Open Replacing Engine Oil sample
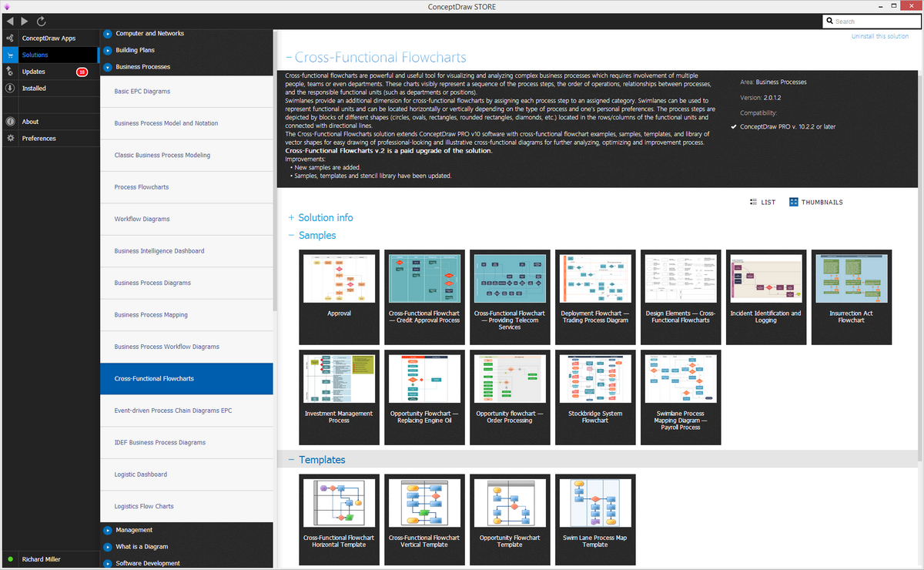The height and width of the screenshot is (570, 924). click(x=424, y=397)
